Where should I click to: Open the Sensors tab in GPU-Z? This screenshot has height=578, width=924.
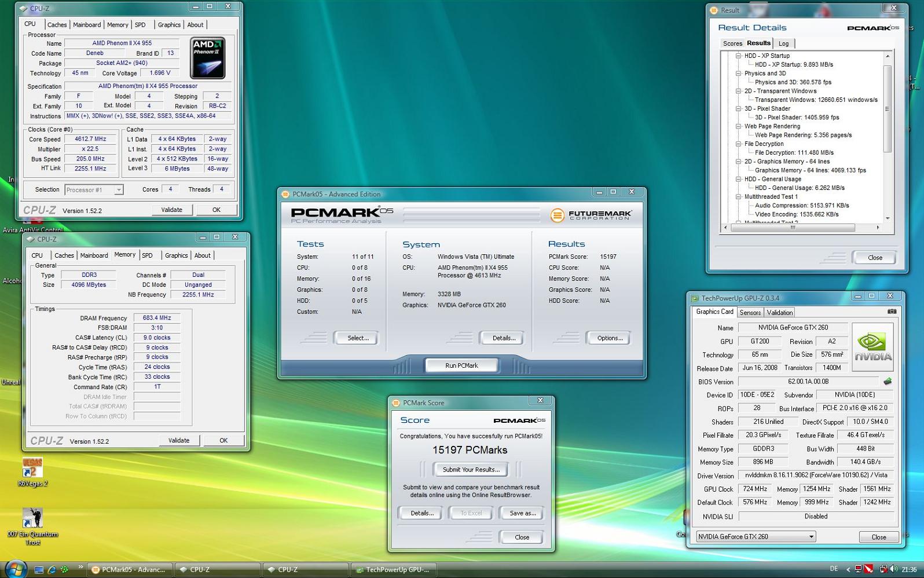pos(750,313)
